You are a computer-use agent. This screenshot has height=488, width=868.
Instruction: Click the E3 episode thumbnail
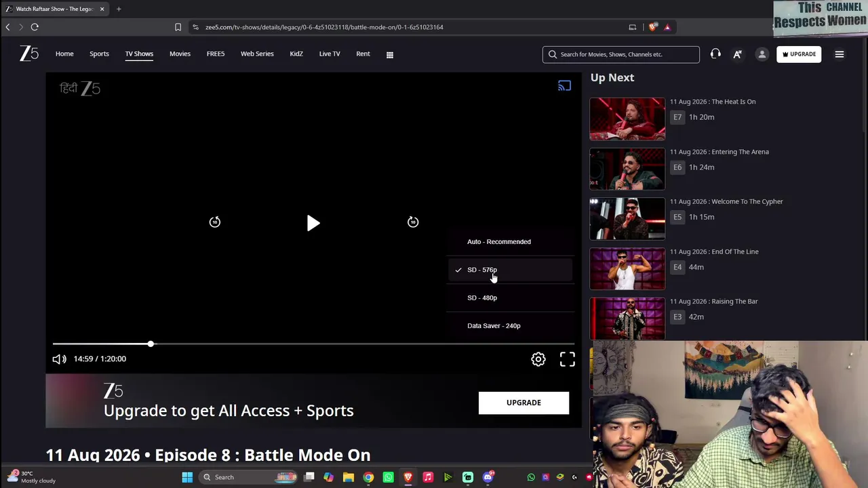pyautogui.click(x=627, y=319)
